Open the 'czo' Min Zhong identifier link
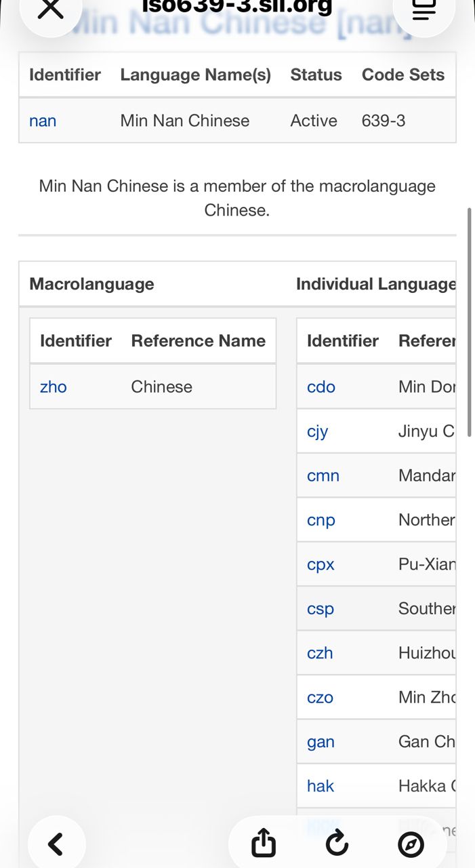 (x=320, y=697)
